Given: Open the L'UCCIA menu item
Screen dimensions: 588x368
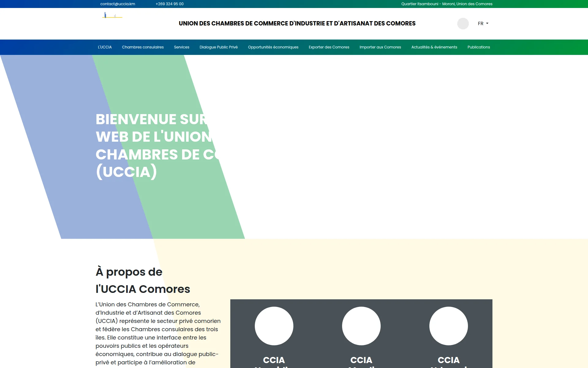Looking at the screenshot, I should (105, 47).
